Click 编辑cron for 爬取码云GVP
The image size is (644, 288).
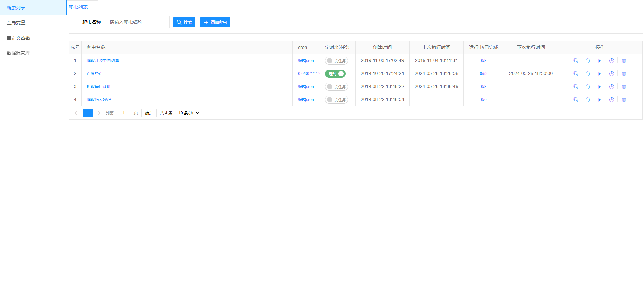pyautogui.click(x=306, y=100)
